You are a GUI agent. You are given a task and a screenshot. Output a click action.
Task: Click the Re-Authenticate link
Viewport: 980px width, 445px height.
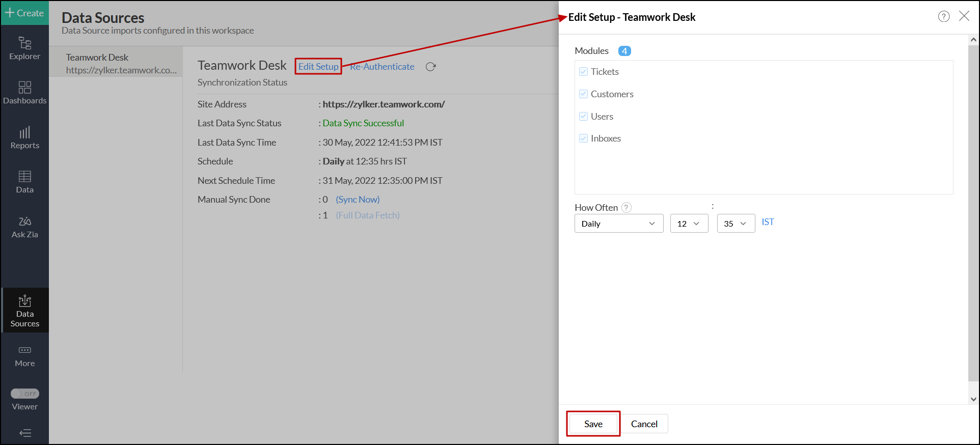[x=382, y=67]
